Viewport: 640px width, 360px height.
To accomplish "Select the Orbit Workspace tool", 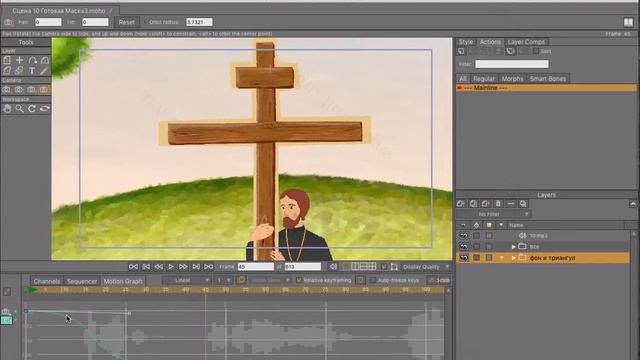I will (x=44, y=109).
